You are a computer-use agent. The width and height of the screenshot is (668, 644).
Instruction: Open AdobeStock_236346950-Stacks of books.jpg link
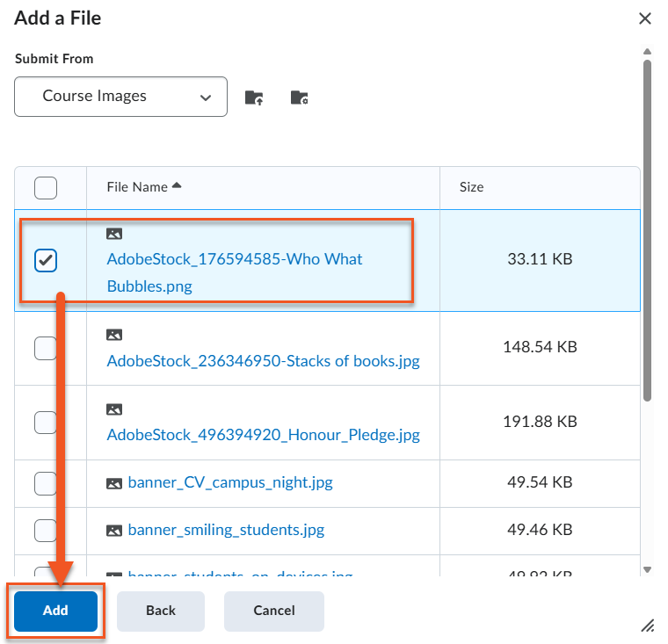coord(263,361)
